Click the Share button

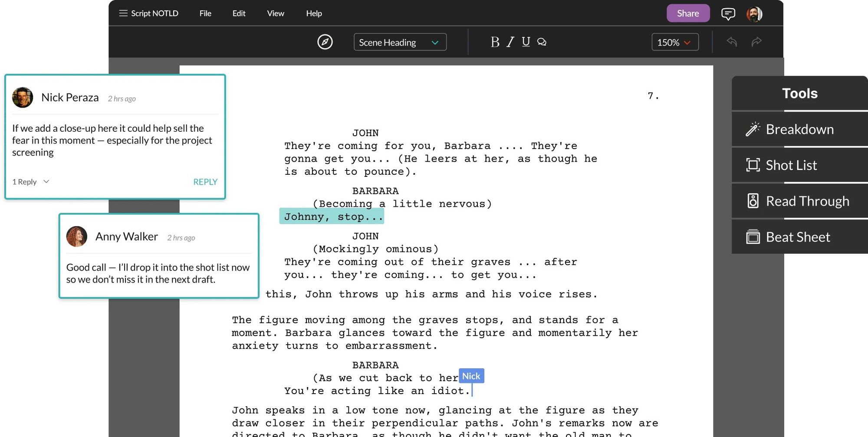[x=688, y=13]
